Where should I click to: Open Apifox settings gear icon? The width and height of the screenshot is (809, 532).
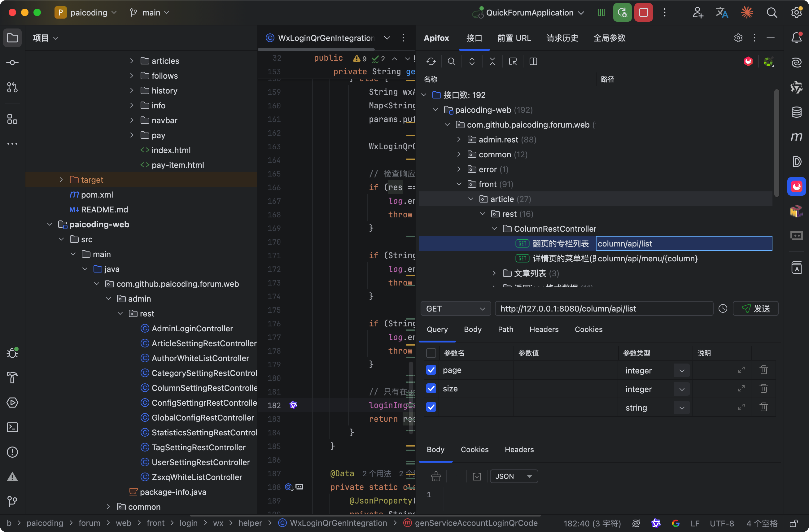[x=738, y=38]
